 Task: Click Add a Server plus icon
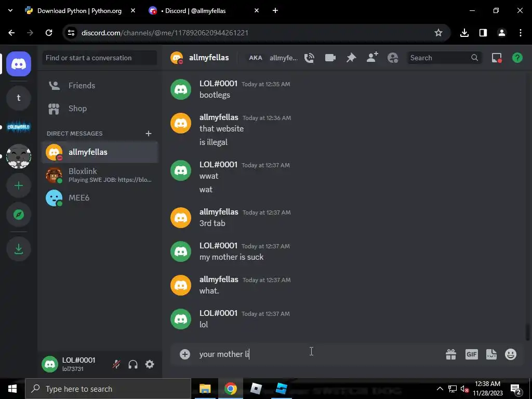19,185
